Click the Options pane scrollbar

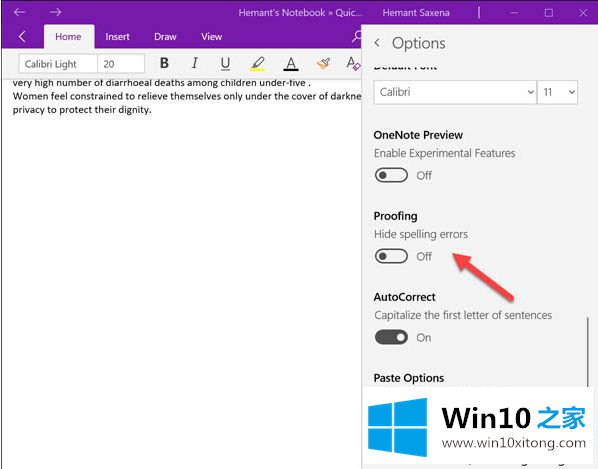point(588,351)
